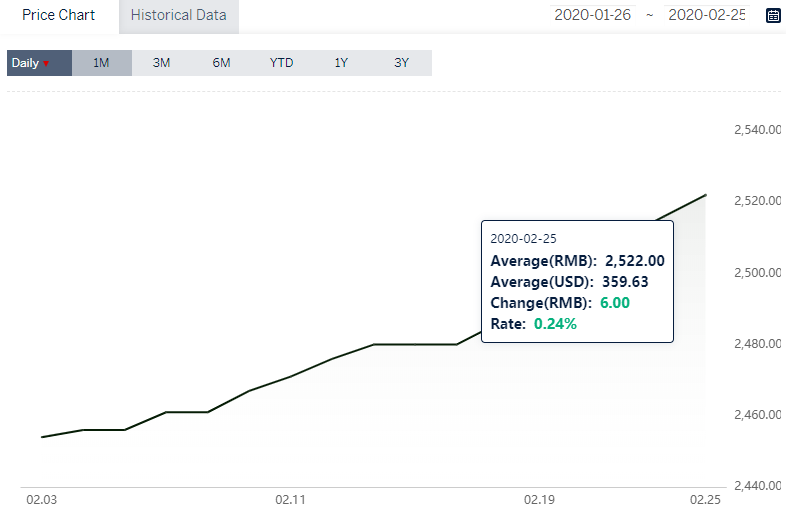Click the red arrow next to Daily

point(46,64)
